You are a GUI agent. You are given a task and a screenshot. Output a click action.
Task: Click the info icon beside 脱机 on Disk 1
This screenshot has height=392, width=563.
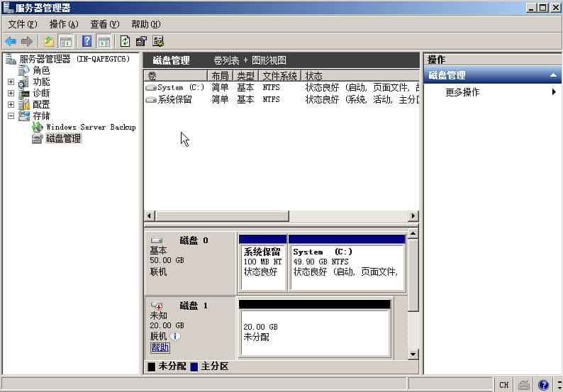175,336
